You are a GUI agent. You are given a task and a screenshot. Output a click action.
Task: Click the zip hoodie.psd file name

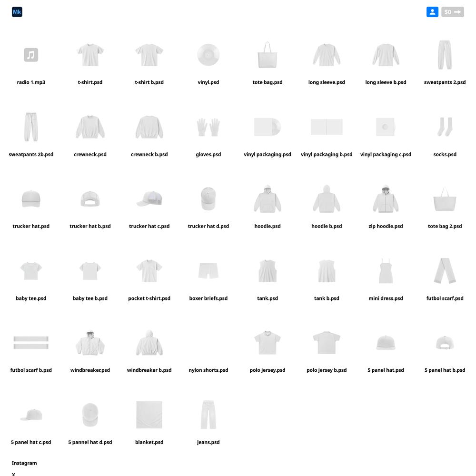[x=386, y=226]
